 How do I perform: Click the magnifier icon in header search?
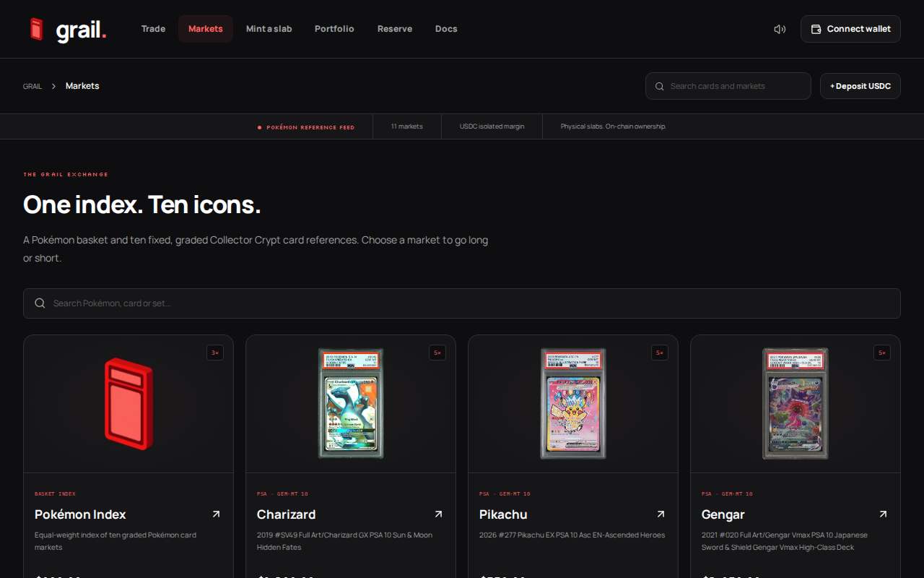pos(659,86)
